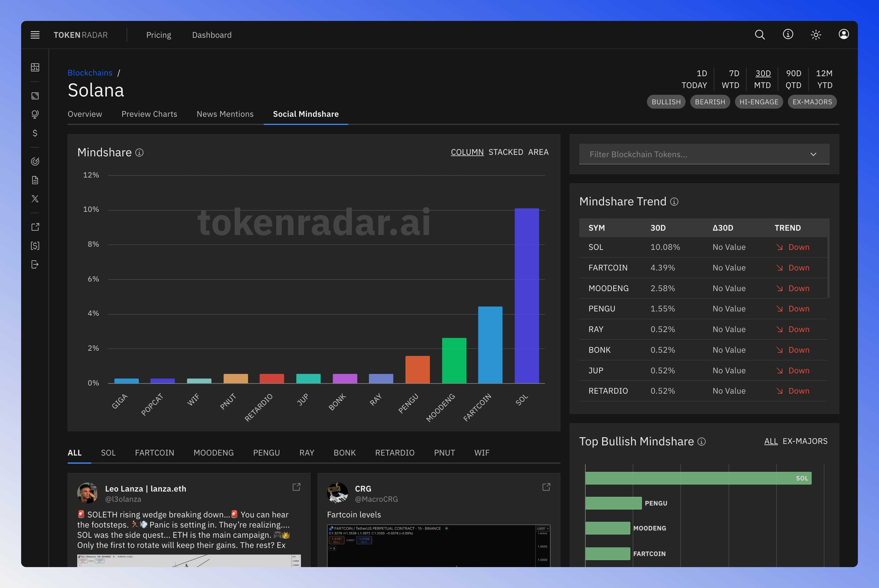Toggle light theme sun icon
The width and height of the screenshot is (879, 588).
(x=816, y=35)
